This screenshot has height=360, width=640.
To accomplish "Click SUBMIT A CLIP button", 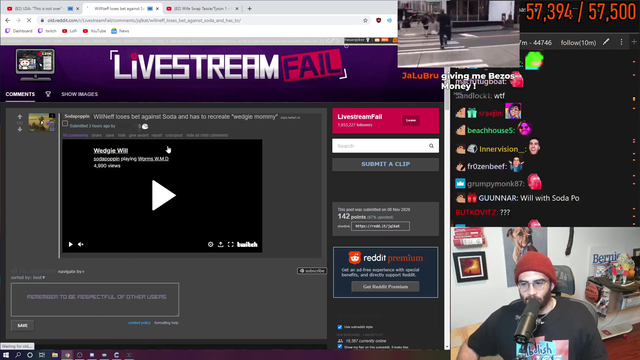I will point(385,164).
